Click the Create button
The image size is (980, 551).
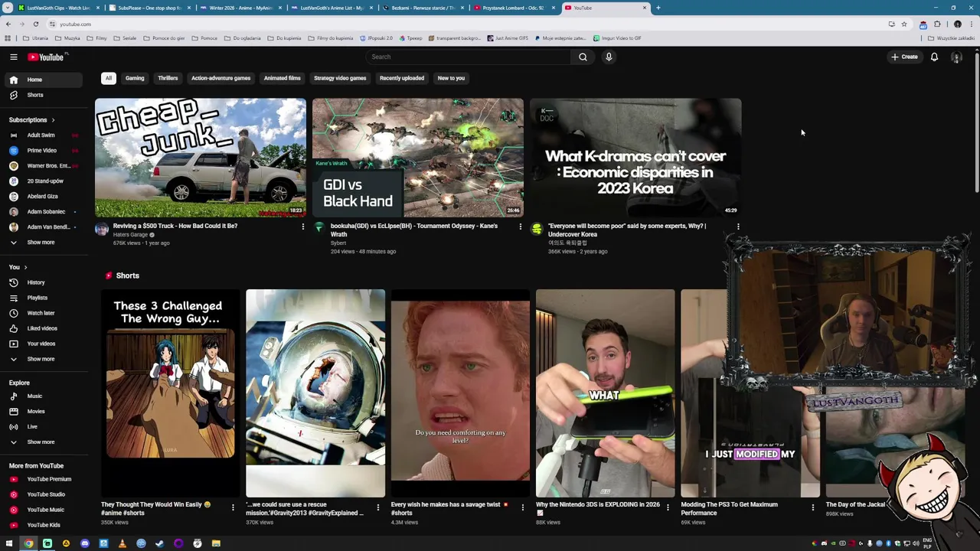click(904, 57)
